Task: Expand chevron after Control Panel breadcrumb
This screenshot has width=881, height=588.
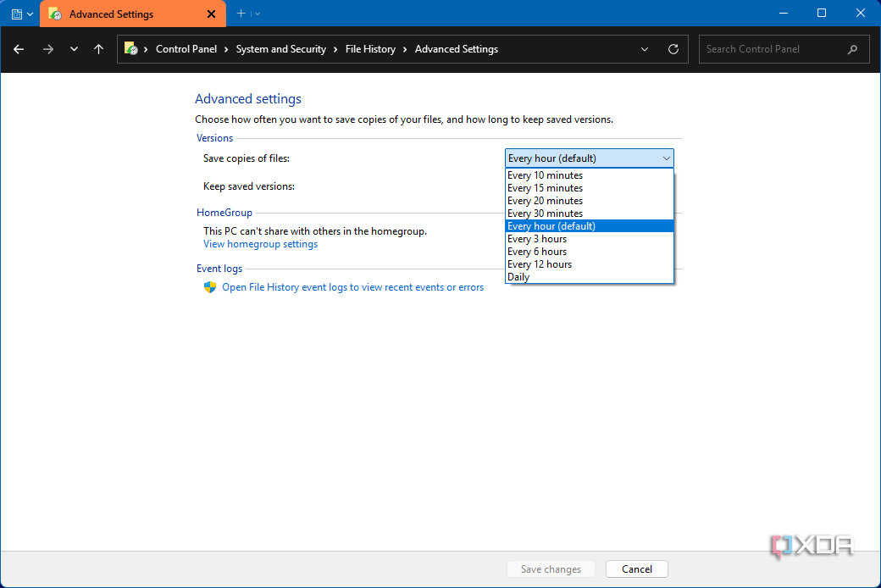Action: [x=226, y=49]
